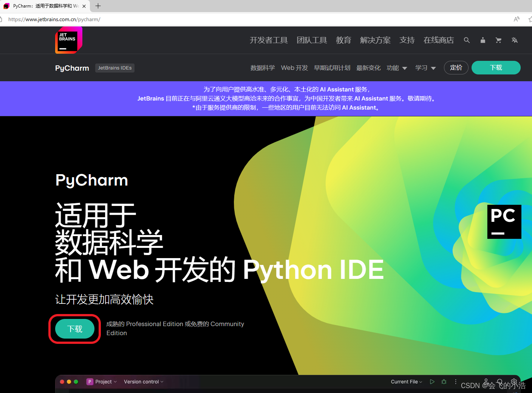Open the 支持 menu
Screen dimensions: 532x393
407,40
